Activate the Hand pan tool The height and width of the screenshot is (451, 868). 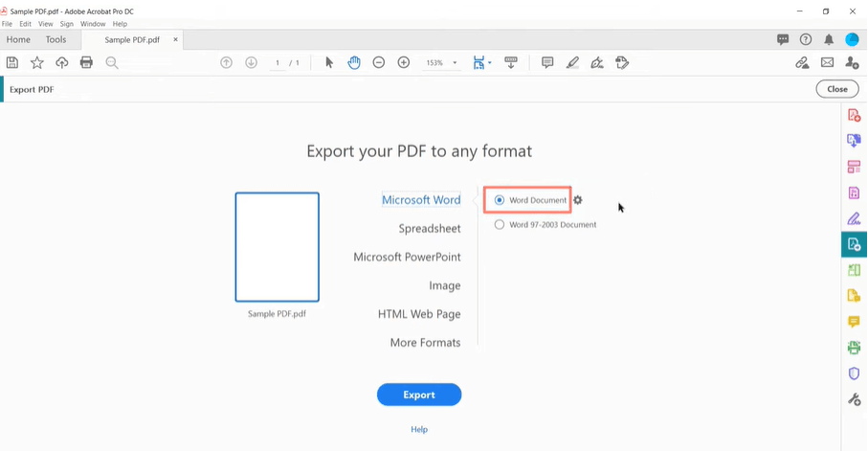pos(354,62)
